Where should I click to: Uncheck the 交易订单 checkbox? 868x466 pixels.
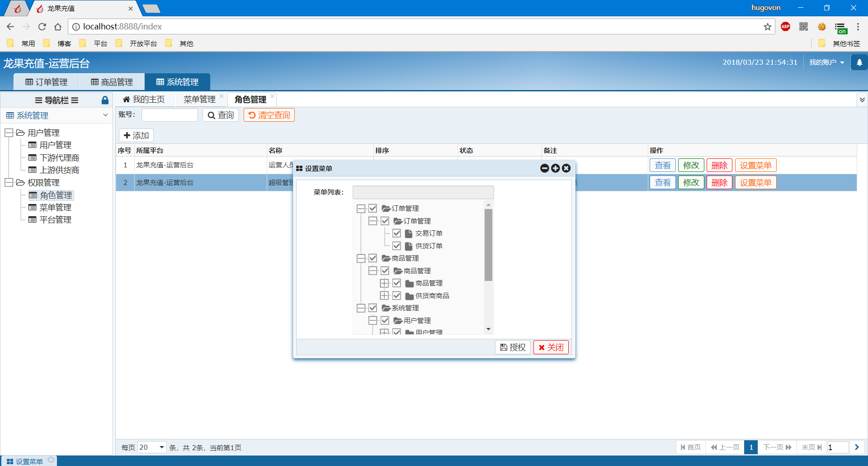(x=396, y=233)
